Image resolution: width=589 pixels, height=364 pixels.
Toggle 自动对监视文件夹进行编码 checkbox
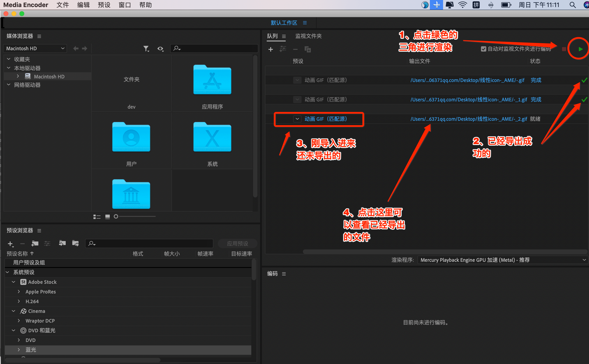pyautogui.click(x=483, y=49)
